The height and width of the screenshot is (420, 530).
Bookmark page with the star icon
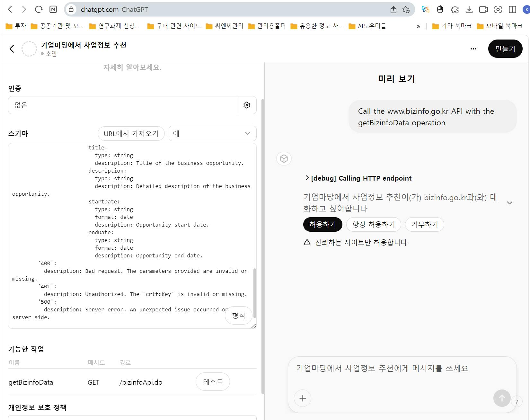[406, 9]
